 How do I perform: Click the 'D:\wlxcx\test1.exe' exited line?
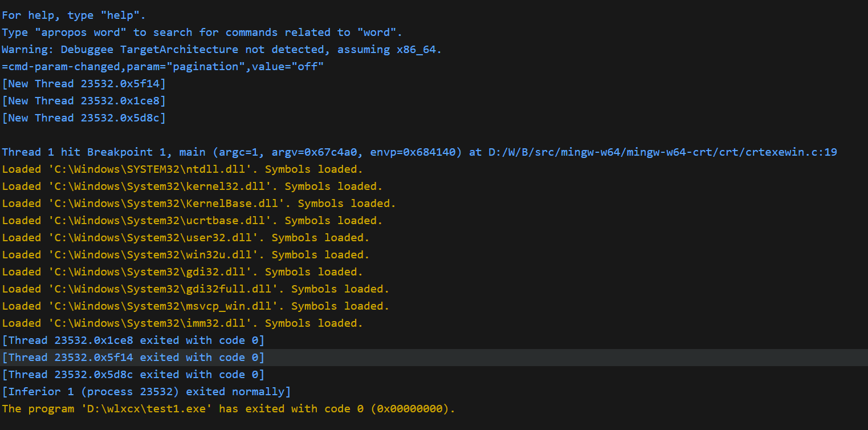click(229, 409)
